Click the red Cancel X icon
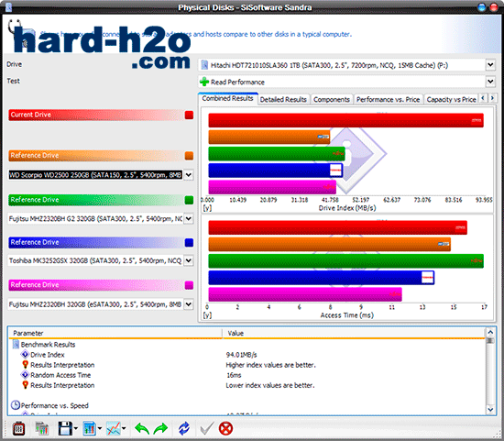This screenshot has height=441, width=504. [x=225, y=429]
